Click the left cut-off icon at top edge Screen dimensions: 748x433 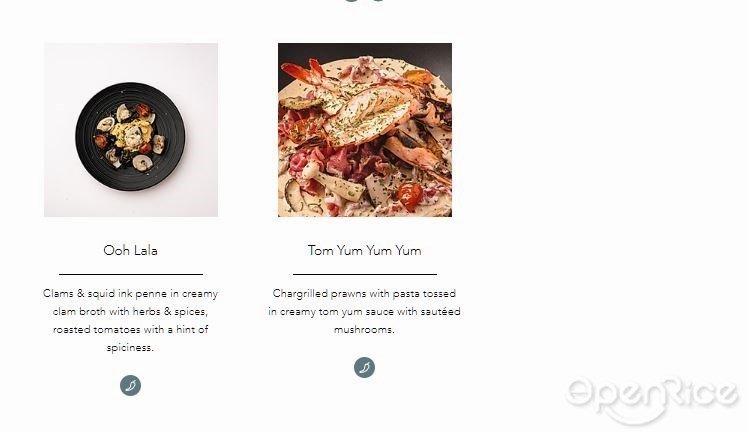tap(352, 1)
